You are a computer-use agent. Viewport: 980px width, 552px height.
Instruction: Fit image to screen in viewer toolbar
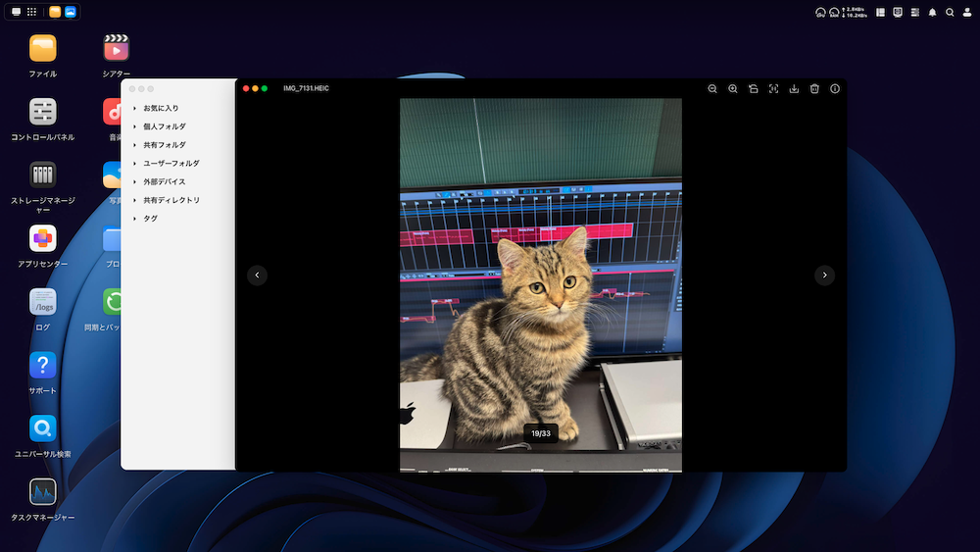click(773, 88)
